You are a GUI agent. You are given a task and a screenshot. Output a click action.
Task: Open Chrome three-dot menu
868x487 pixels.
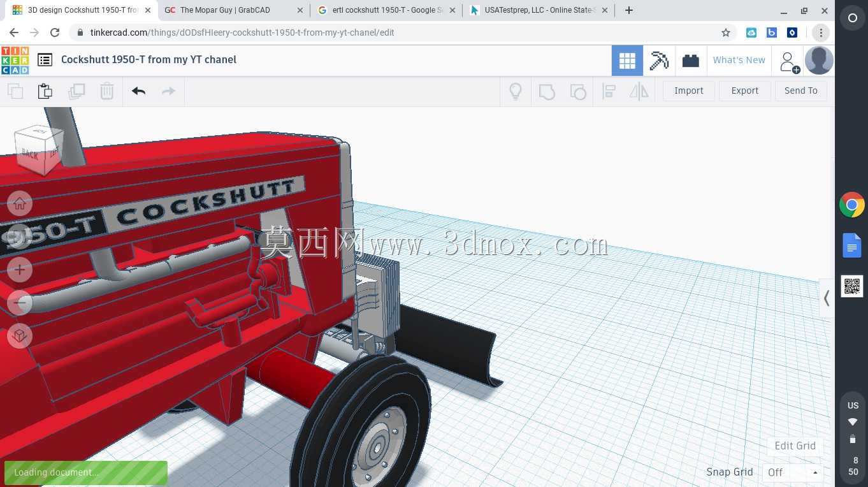click(821, 33)
